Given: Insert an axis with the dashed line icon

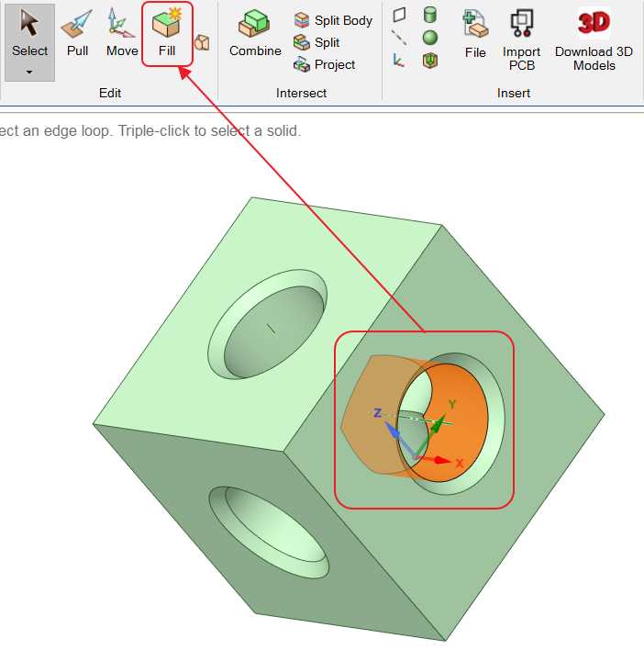Looking at the screenshot, I should [399, 38].
